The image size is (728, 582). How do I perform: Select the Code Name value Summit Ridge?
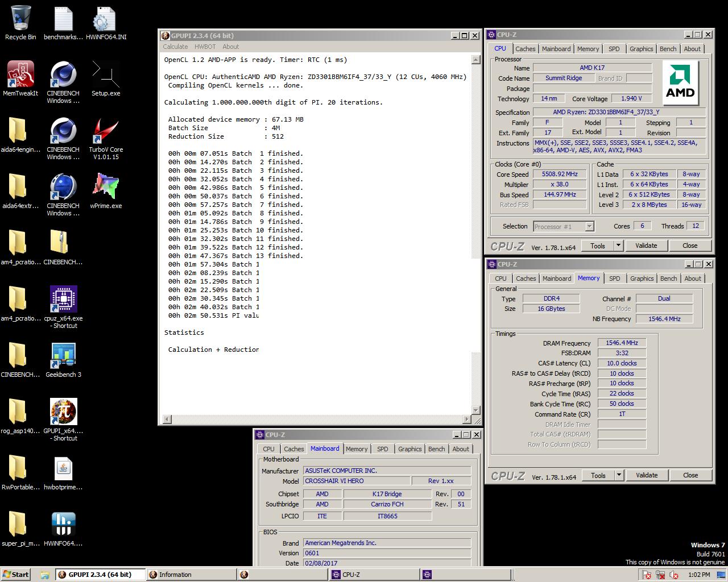tap(564, 78)
